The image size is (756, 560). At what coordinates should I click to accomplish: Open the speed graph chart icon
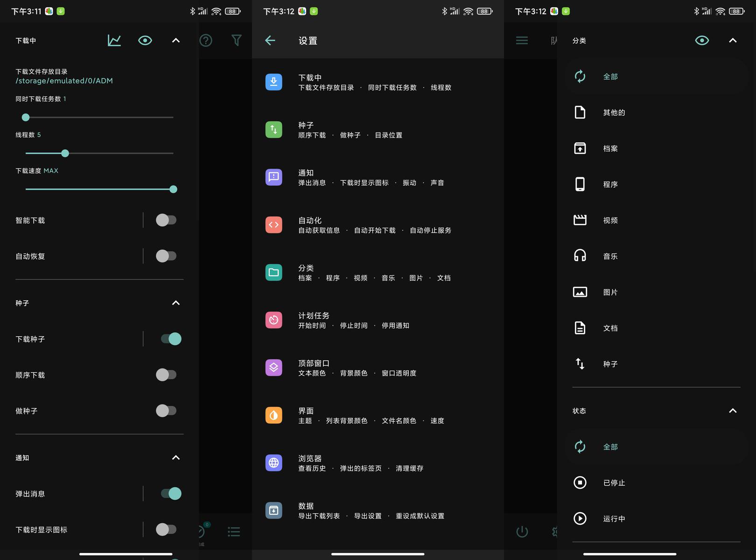114,41
